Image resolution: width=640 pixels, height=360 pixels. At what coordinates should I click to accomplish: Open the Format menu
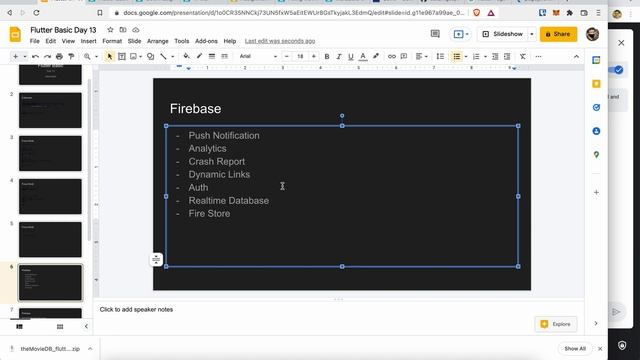pyautogui.click(x=112, y=41)
